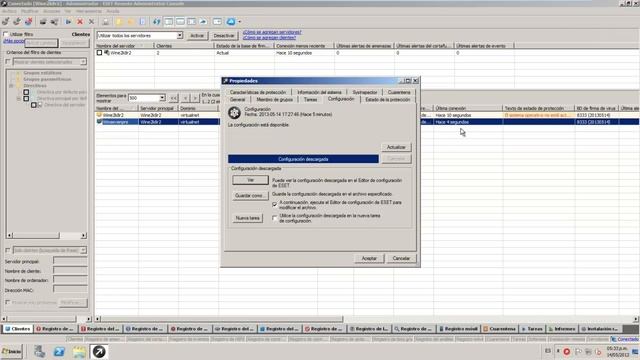Click the blue cloud toolbar icon
640x360 pixels.
231,22
